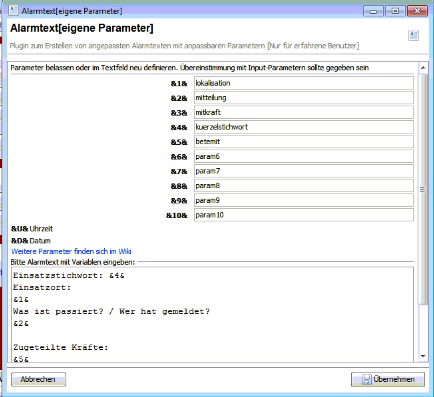Edit the &8& field containing param8

click(x=304, y=186)
